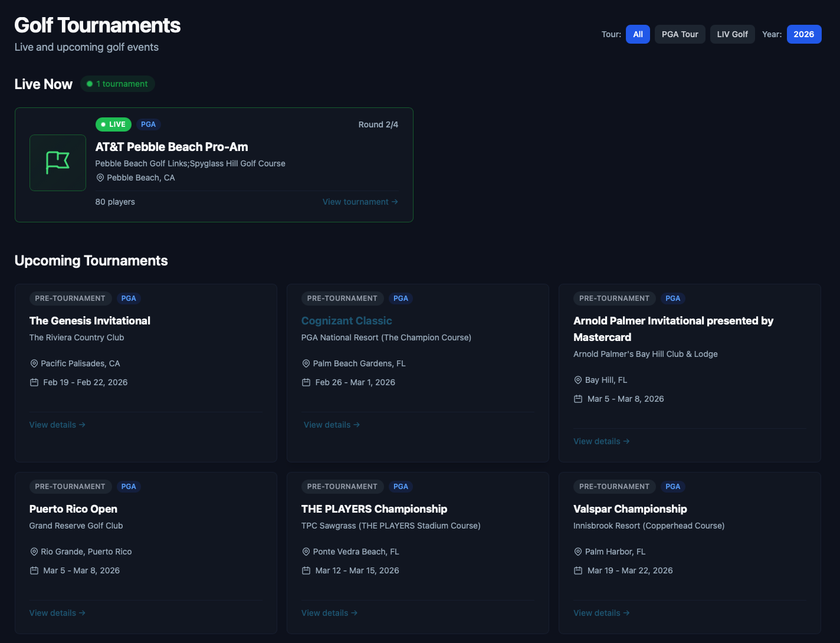The width and height of the screenshot is (840, 643).
Task: Click location pin next to Bay Hill, FL
Action: click(578, 380)
